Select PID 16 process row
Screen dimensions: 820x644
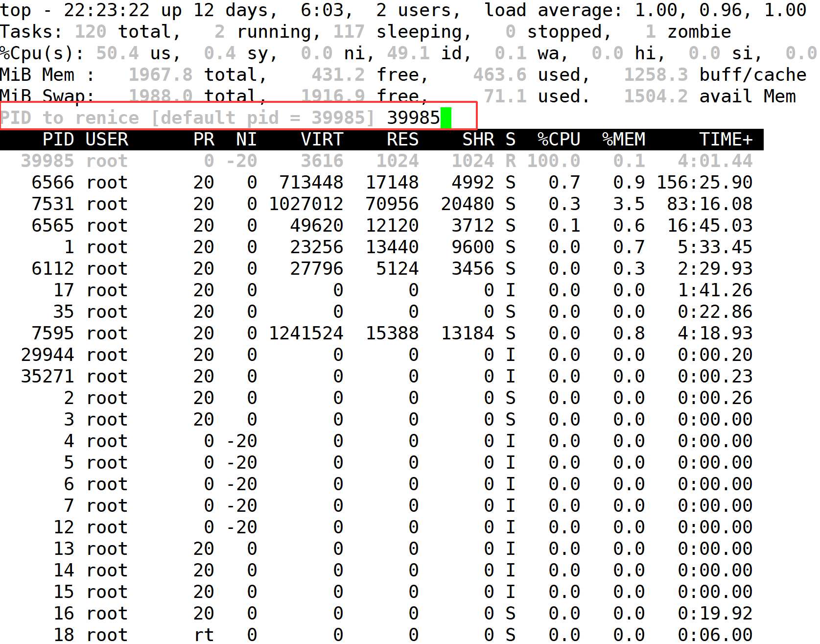pos(382,614)
